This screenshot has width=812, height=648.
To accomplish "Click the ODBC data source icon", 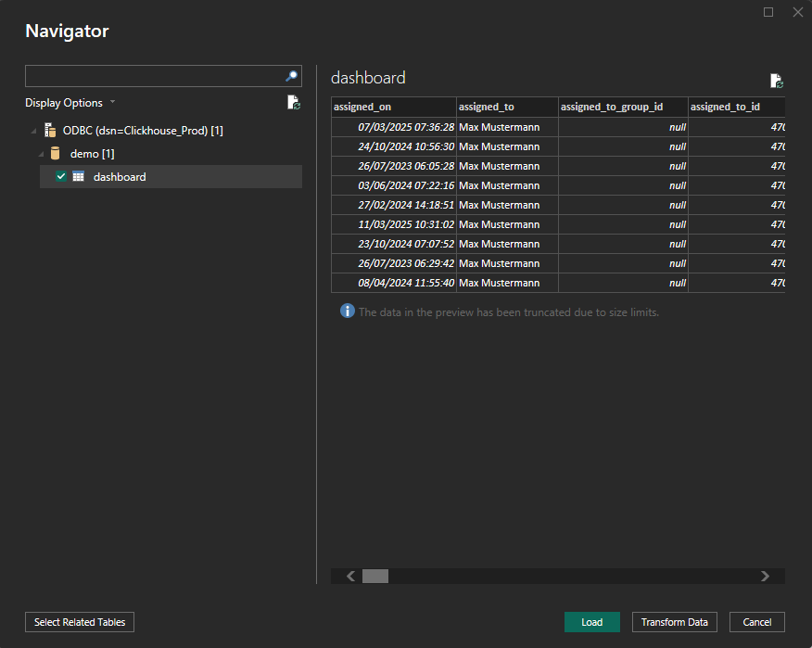I will point(50,130).
